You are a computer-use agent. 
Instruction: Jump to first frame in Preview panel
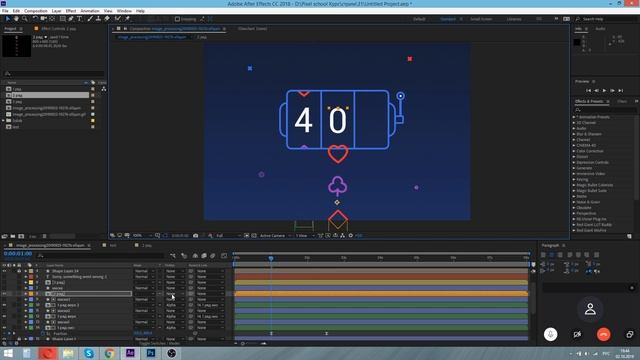(589, 91)
